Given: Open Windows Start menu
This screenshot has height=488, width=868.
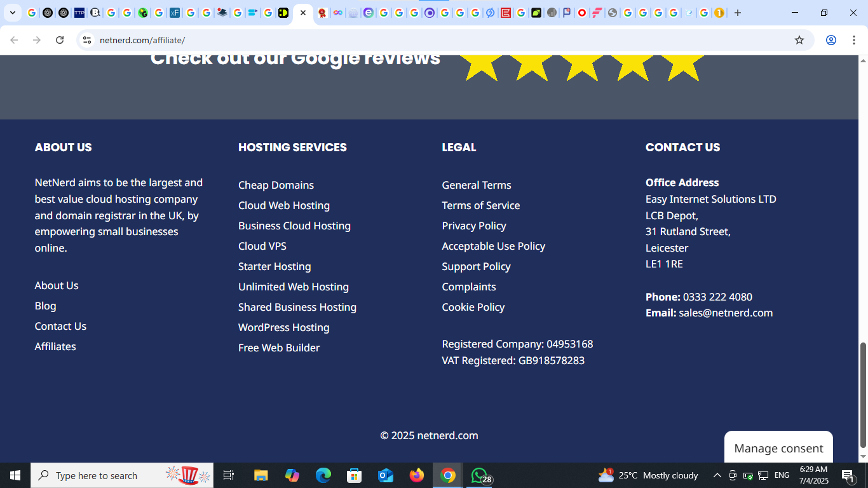Looking at the screenshot, I should (x=15, y=475).
